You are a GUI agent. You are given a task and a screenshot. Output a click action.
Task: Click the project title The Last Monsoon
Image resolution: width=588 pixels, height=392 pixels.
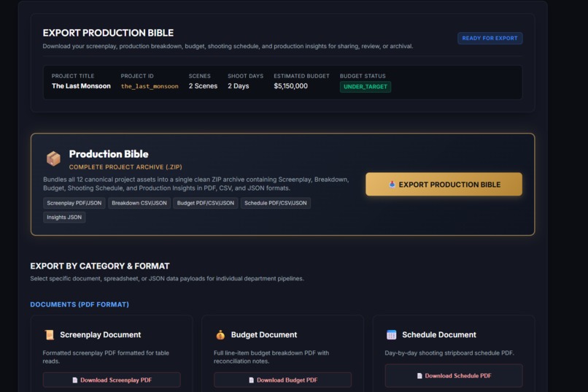[81, 86]
